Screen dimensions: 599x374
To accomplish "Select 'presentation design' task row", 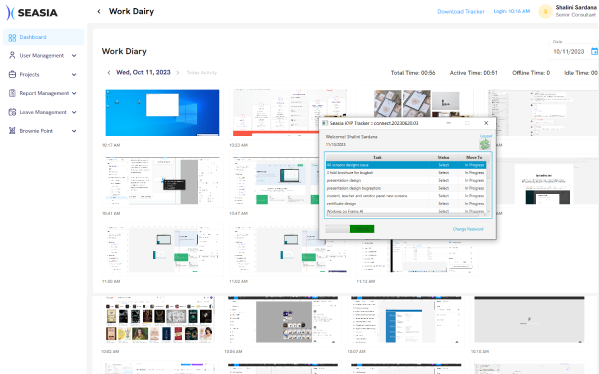I will click(406, 180).
